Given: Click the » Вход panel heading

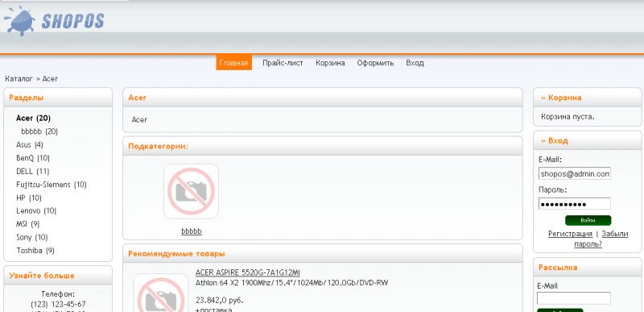Looking at the screenshot, I should click(555, 140).
